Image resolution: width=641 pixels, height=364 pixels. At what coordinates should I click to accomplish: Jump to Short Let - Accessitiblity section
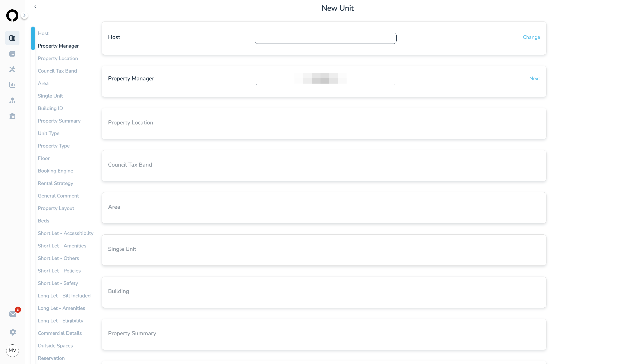66,233
